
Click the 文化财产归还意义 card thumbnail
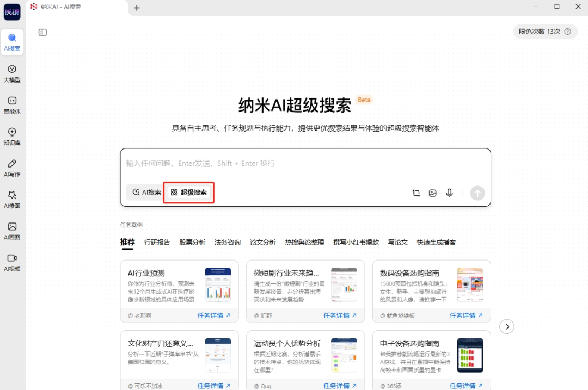(218, 355)
